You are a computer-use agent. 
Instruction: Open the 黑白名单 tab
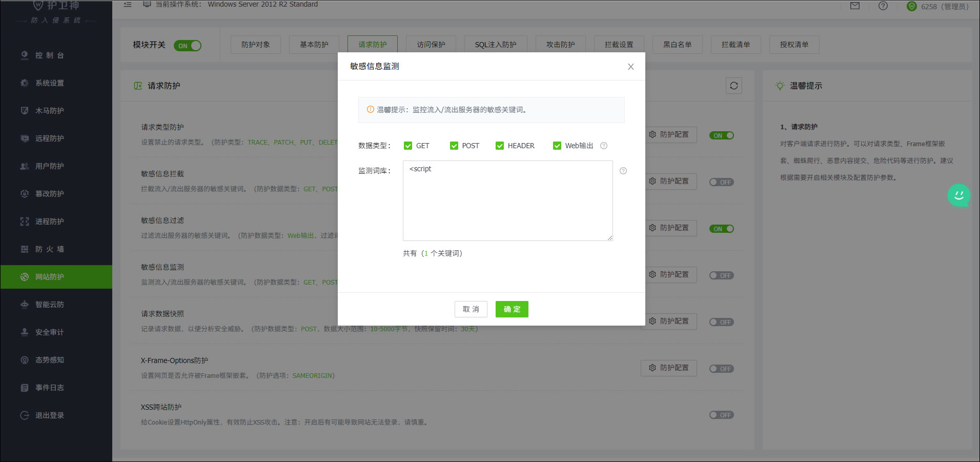point(677,45)
